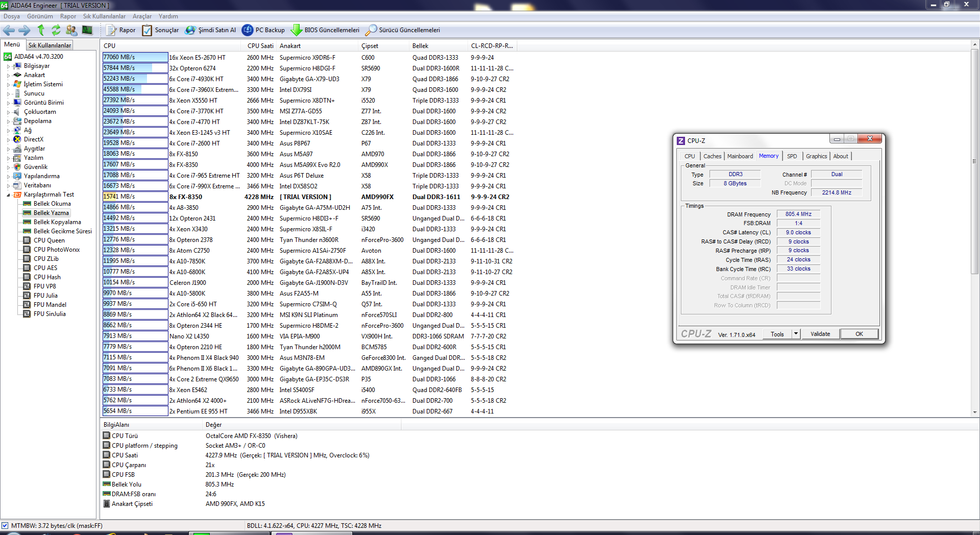Open Sonuçlar results from the toolbar
Screen dimensions: 980x535
click(160, 30)
